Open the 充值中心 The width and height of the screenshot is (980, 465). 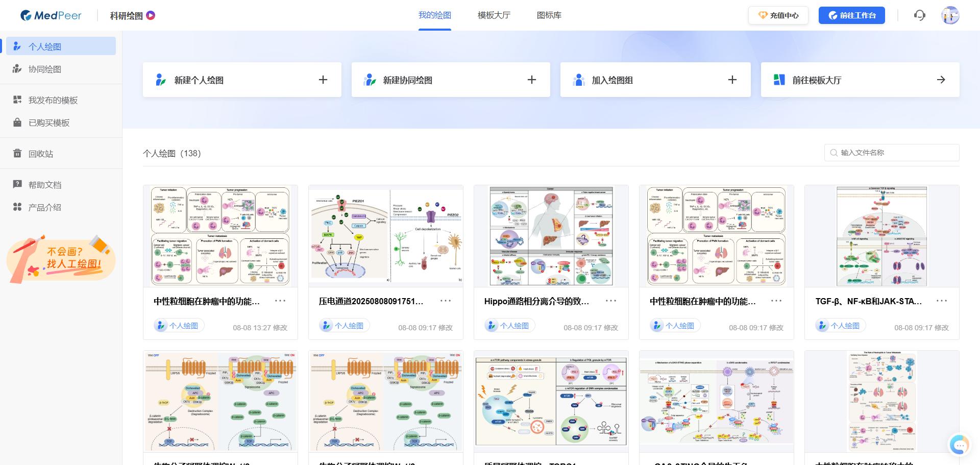[x=778, y=15]
